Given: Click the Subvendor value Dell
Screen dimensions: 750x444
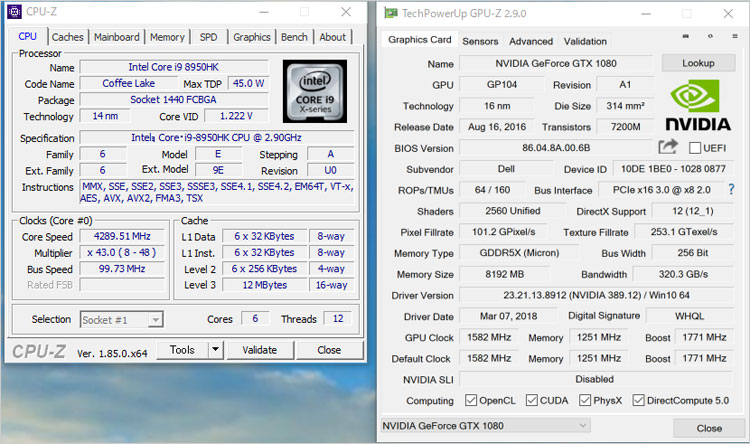Looking at the screenshot, I should click(506, 168).
